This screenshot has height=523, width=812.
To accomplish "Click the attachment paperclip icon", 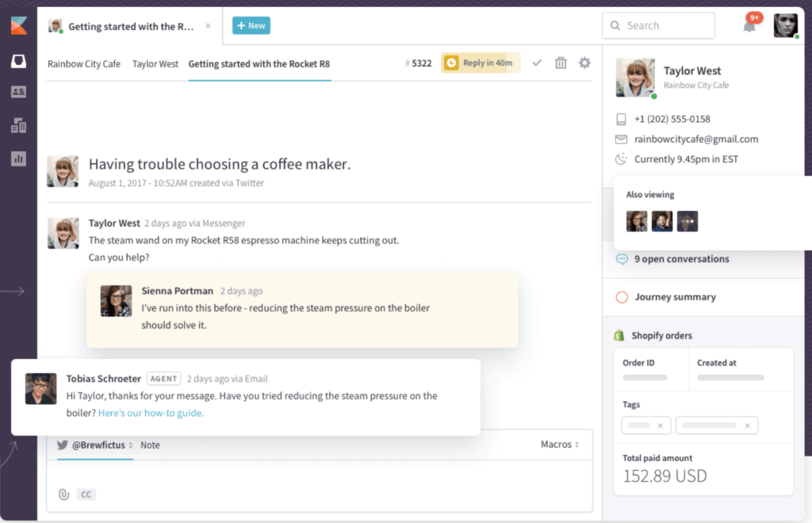I will click(63, 494).
